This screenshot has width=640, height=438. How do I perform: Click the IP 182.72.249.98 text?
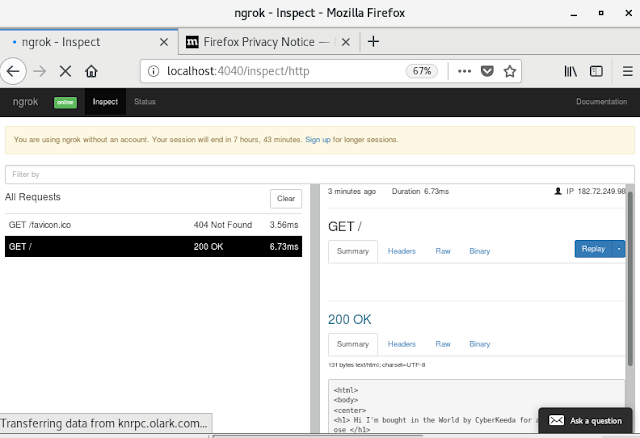(x=596, y=191)
